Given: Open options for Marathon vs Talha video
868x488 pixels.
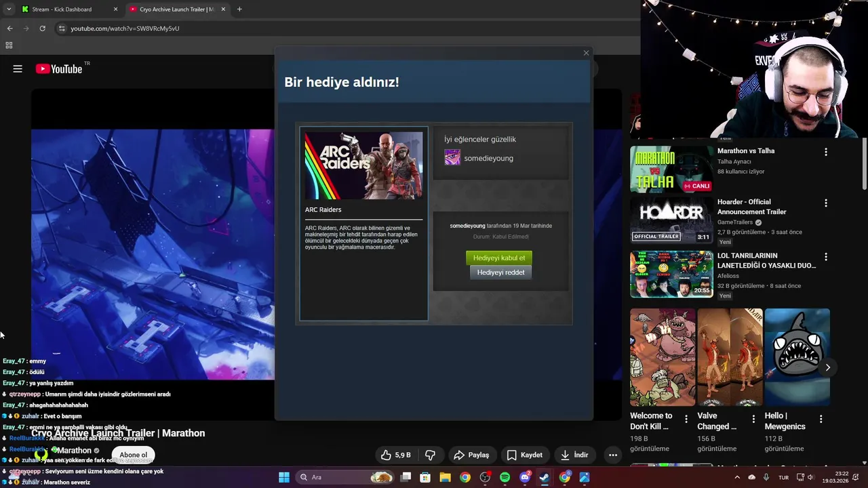Looking at the screenshot, I should point(825,152).
